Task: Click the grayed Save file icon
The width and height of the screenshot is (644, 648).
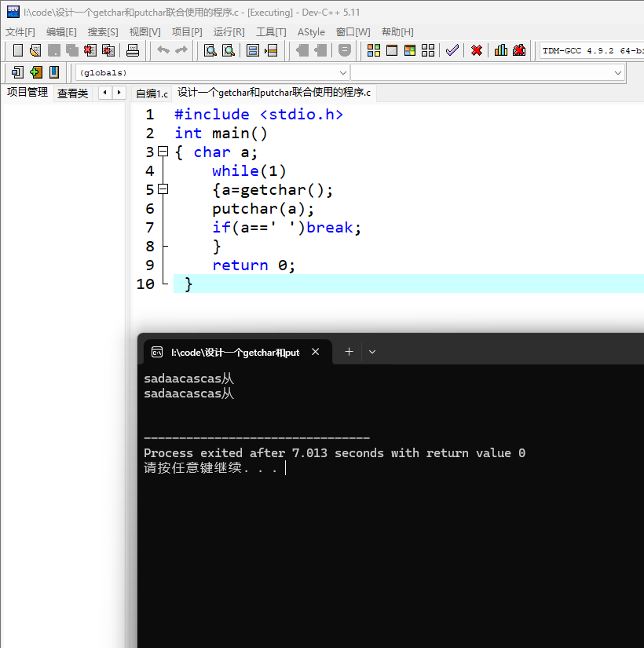Action: click(x=53, y=50)
